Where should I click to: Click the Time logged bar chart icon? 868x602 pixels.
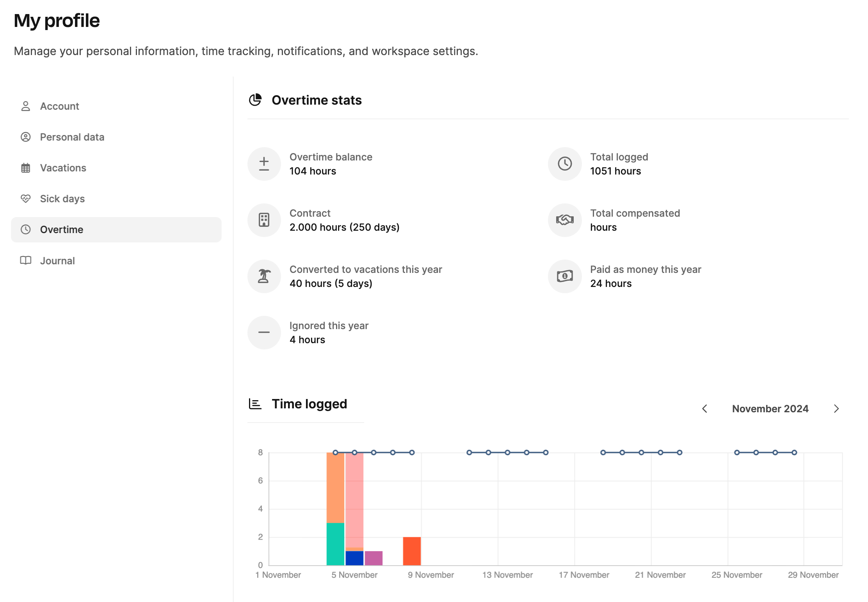pos(255,404)
